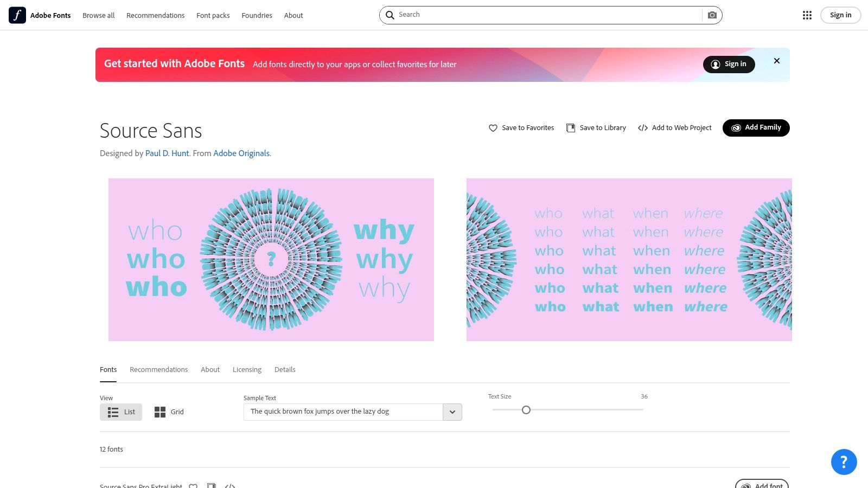Viewport: 868px width, 488px height.
Task: Click inside the Search field
Action: tap(548, 15)
